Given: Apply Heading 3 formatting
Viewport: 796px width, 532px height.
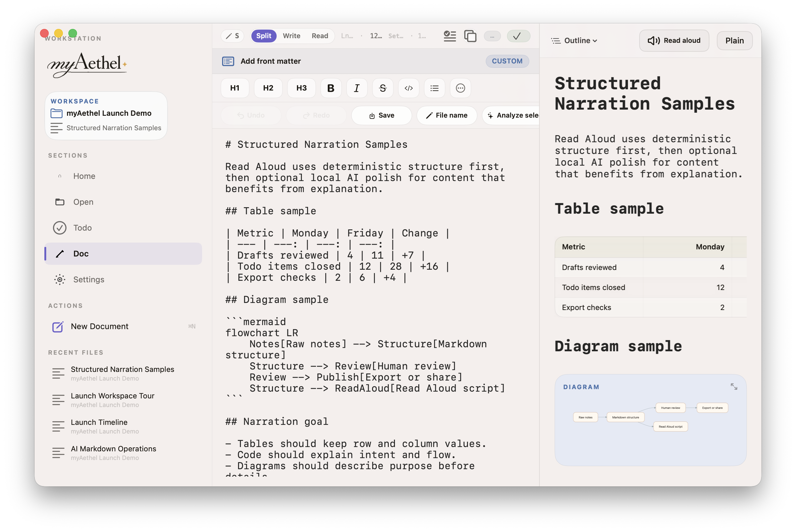Looking at the screenshot, I should click(x=301, y=88).
